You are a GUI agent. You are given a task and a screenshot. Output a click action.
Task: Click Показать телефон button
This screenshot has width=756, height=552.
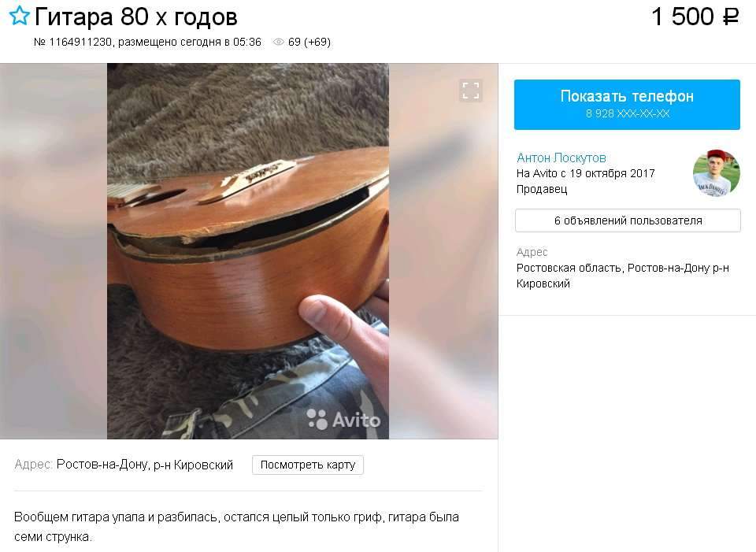point(627,105)
